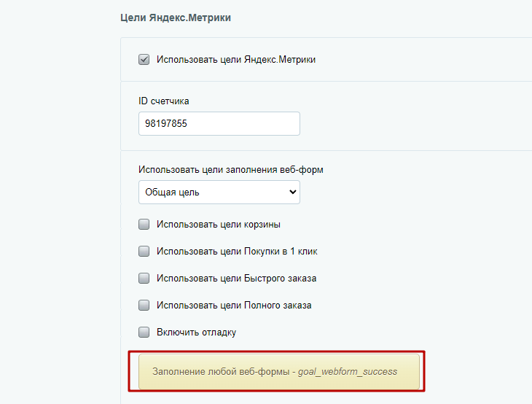Screen dimensions: 532x404
Task: Click the Использовать цели Полного заказа label text
Action: tap(234, 306)
